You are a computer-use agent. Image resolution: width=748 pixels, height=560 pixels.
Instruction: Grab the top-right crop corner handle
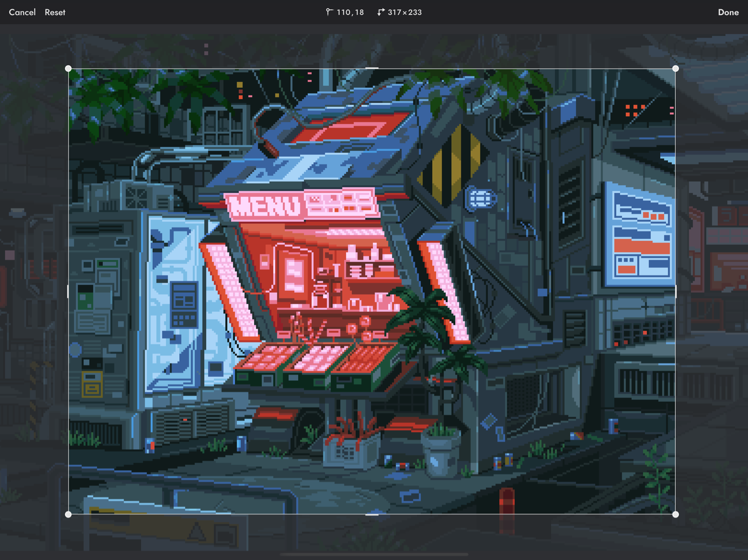(x=675, y=69)
